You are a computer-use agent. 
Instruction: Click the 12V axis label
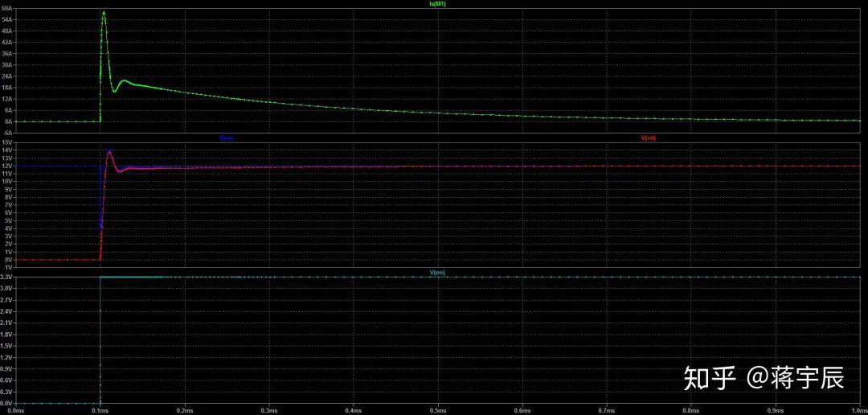pyautogui.click(x=9, y=166)
